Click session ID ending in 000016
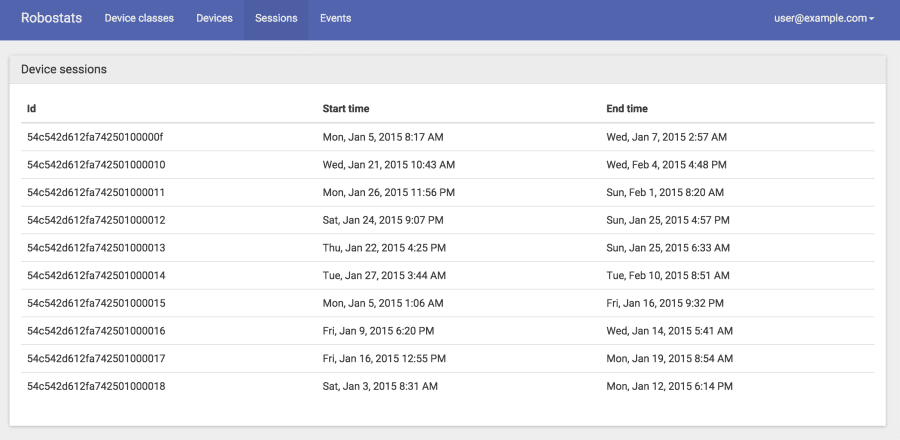 click(x=96, y=331)
